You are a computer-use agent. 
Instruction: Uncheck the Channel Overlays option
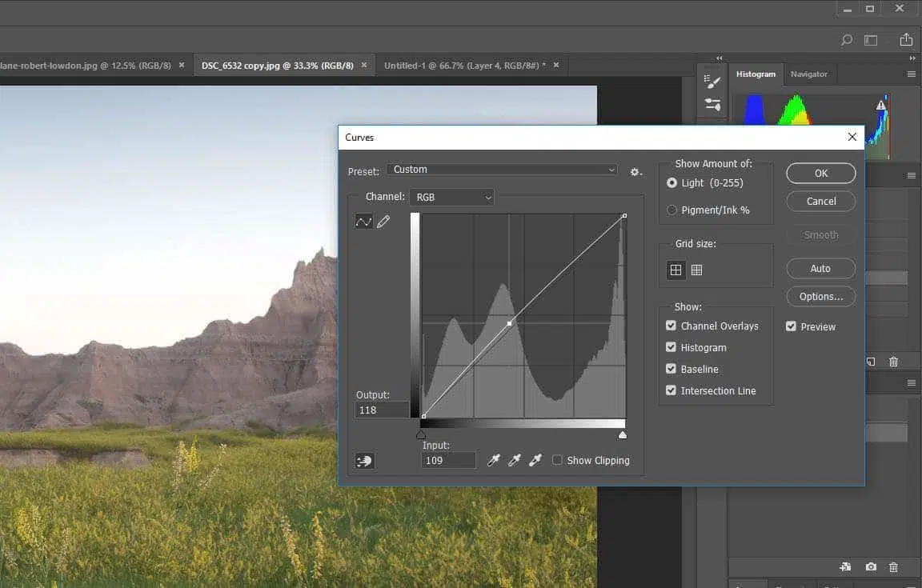pyautogui.click(x=671, y=326)
